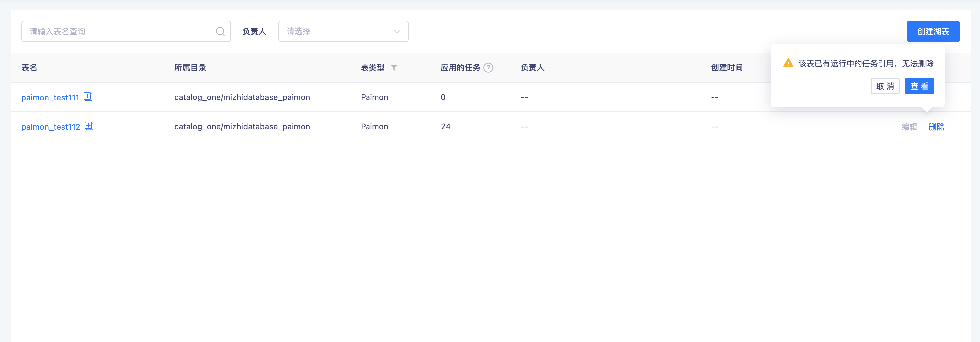This screenshot has width=980, height=342.
Task: Click 编辑 for the paimon_test112 row
Action: click(909, 127)
